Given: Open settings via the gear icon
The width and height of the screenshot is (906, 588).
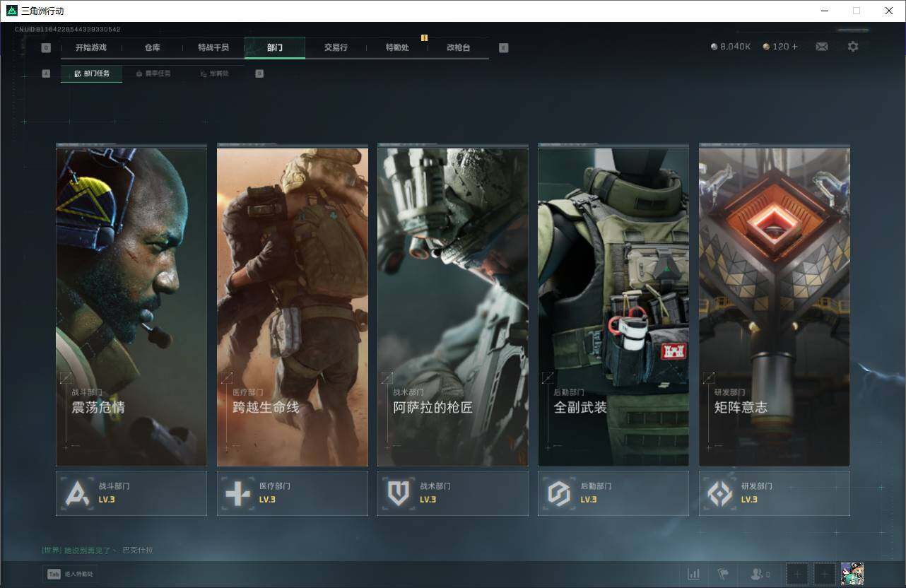Looking at the screenshot, I should tap(853, 47).
